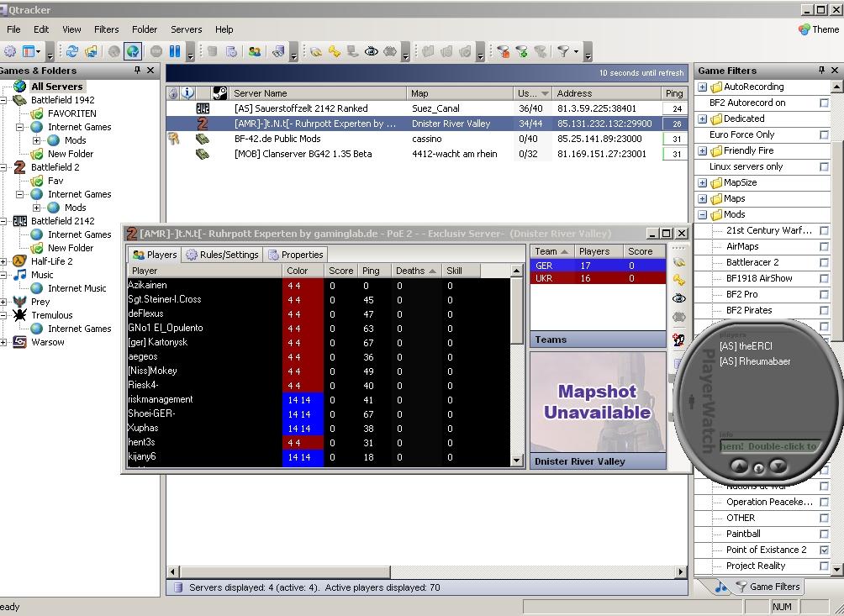Toggle BF2 Autorecord on checkbox

824,103
